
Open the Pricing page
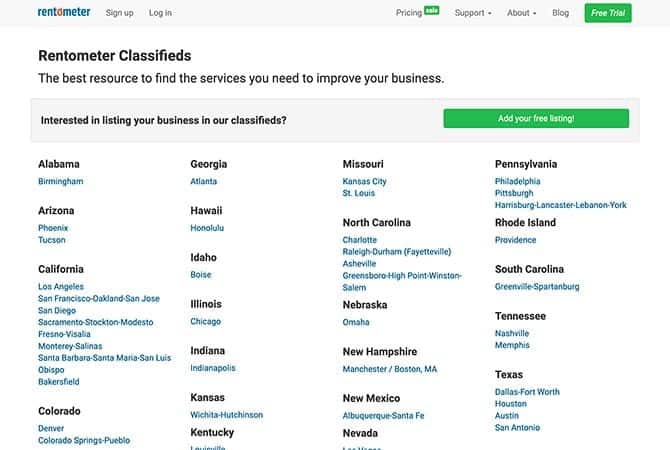click(x=409, y=13)
